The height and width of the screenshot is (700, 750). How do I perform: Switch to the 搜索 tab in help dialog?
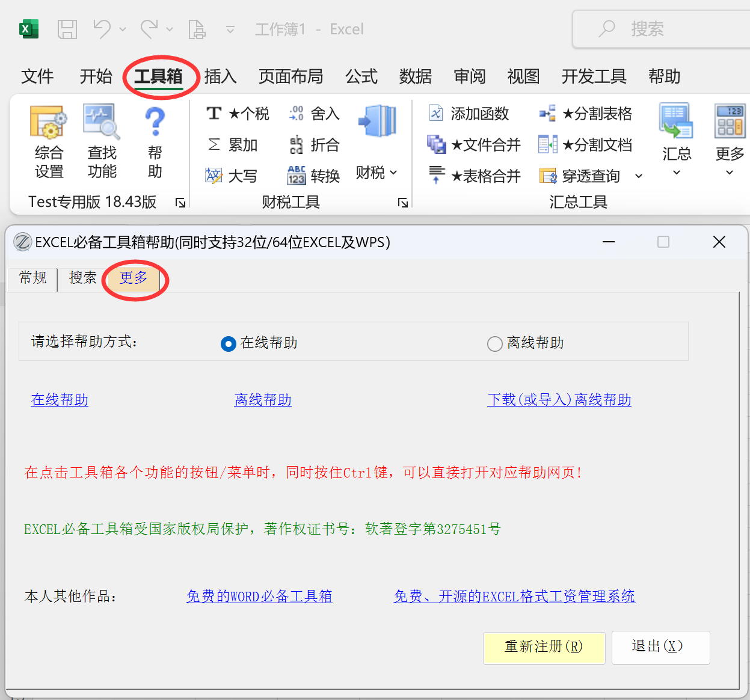(82, 278)
